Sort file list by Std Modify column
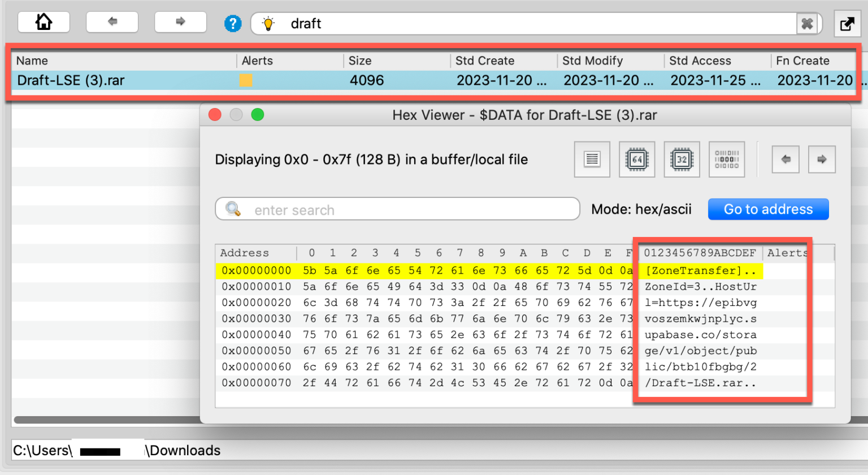 coord(592,61)
